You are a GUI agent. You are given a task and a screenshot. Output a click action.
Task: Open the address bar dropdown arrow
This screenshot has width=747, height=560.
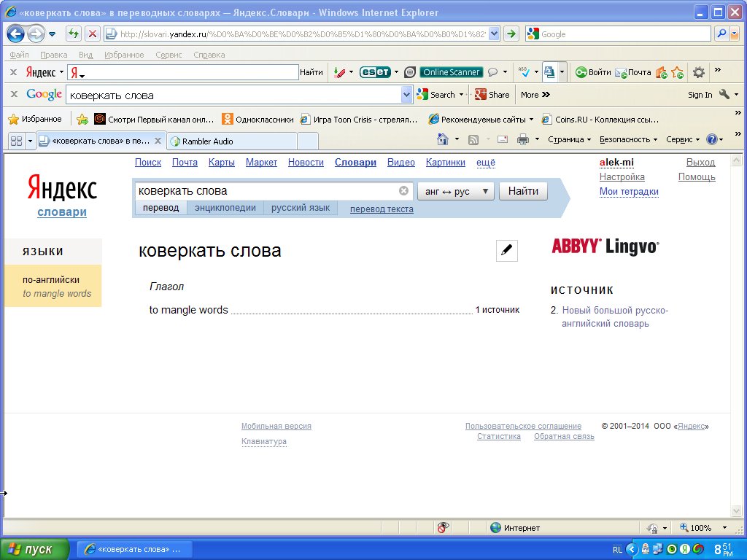click(x=494, y=34)
